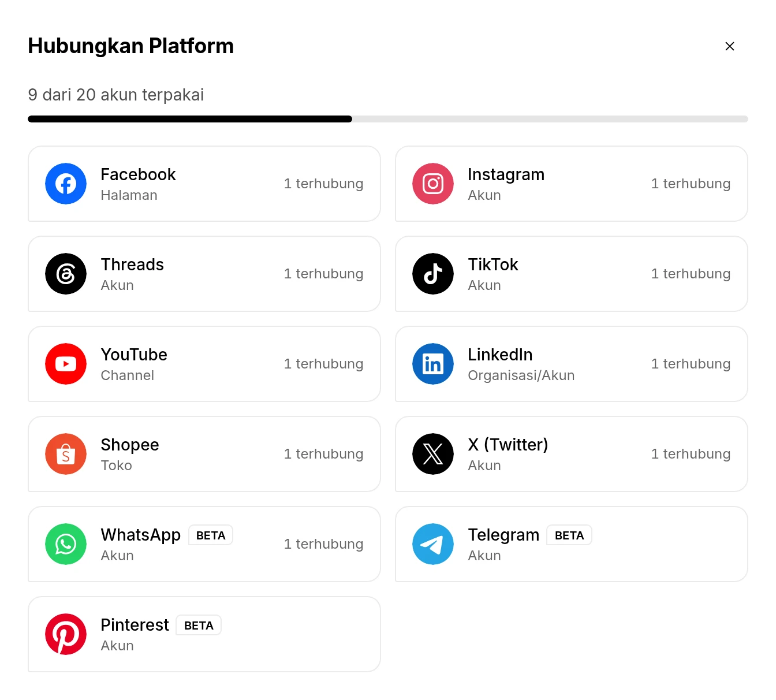Click the "Shopee" platform name

pos(130,445)
